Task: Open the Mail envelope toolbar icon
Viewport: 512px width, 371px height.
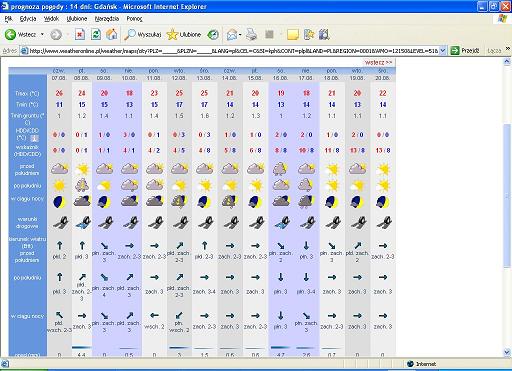Action: tap(232, 34)
